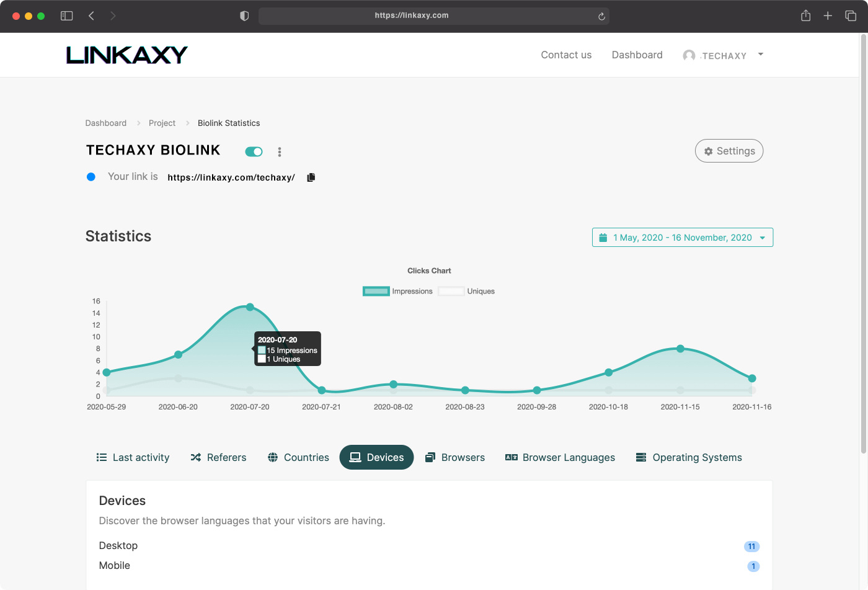Click the Operating Systems server icon

point(641,457)
